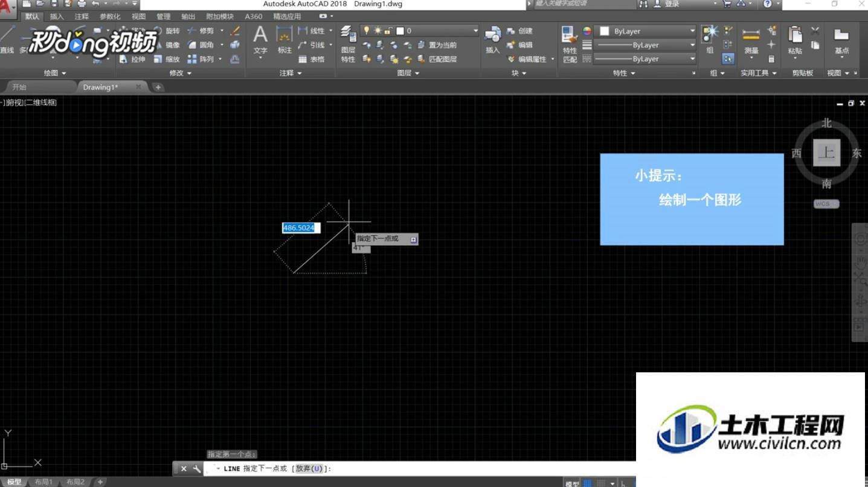Select the Trim (修剪) tool
868x487 pixels.
click(201, 31)
